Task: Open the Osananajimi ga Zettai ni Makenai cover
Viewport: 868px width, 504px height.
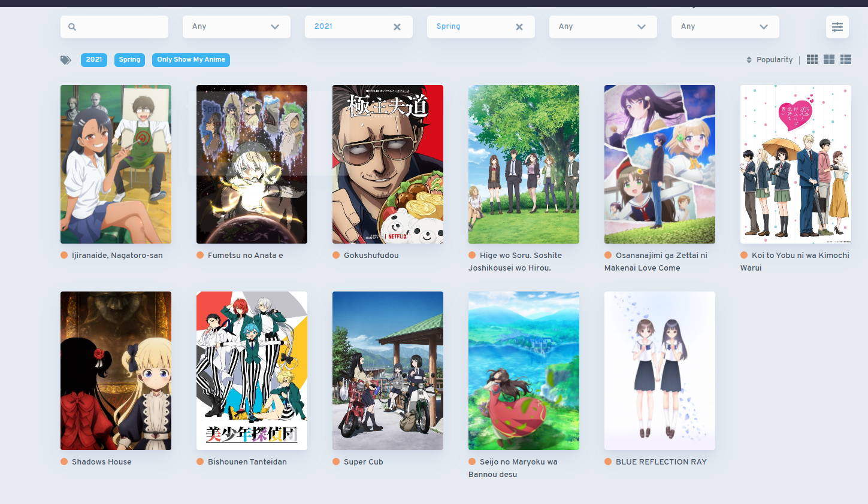Action: click(660, 164)
